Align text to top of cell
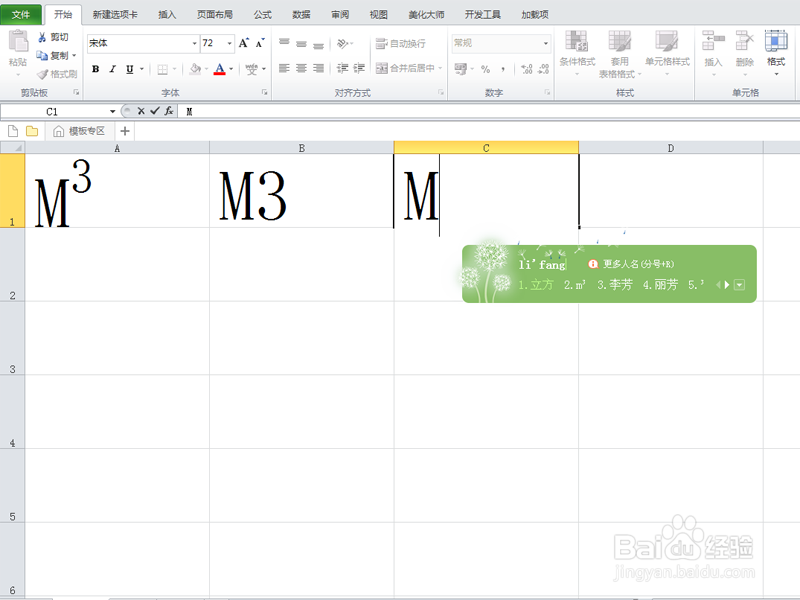Screen dimensions: 800x600 [284, 43]
